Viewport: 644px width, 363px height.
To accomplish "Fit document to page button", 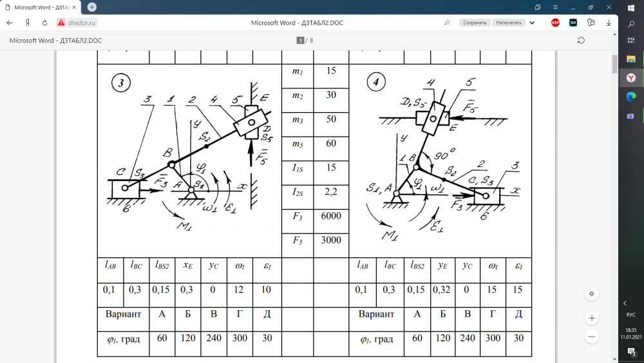I will tap(591, 293).
